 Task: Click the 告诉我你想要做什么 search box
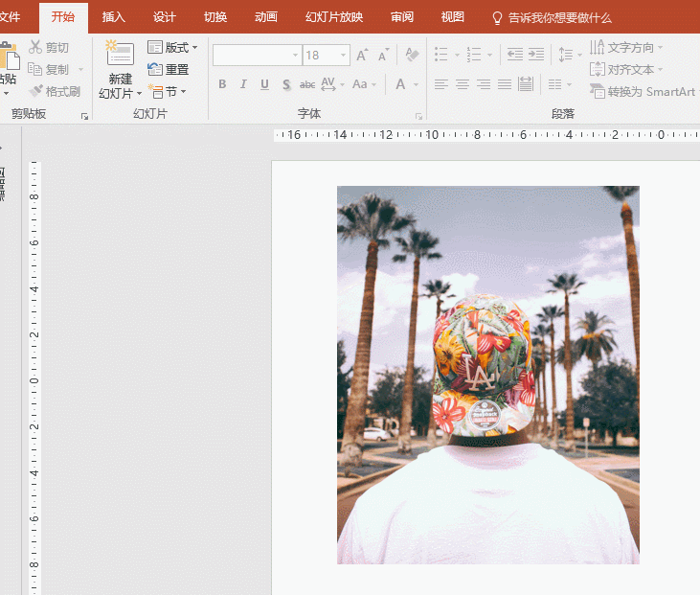pos(552,18)
